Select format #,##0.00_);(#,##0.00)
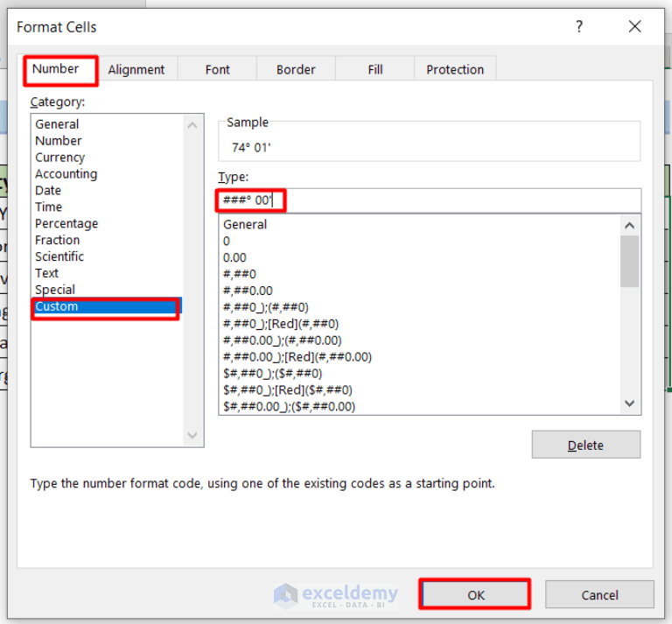This screenshot has width=672, height=624. (420, 340)
